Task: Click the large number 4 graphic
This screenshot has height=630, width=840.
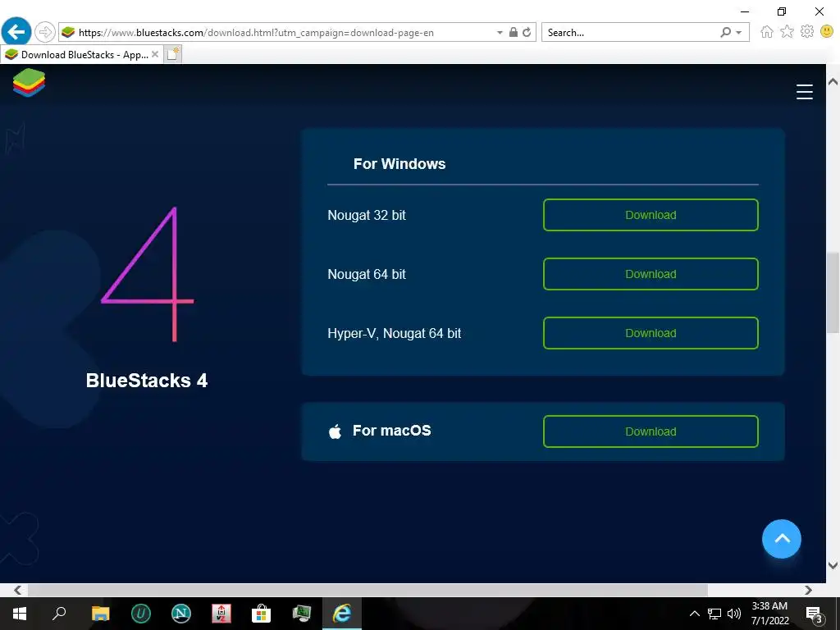Action: tap(148, 274)
